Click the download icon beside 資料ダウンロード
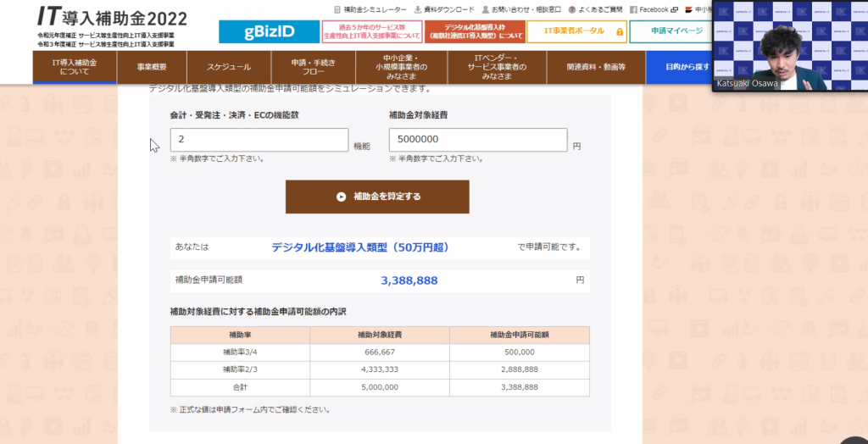The height and width of the screenshot is (444, 868). click(x=416, y=10)
